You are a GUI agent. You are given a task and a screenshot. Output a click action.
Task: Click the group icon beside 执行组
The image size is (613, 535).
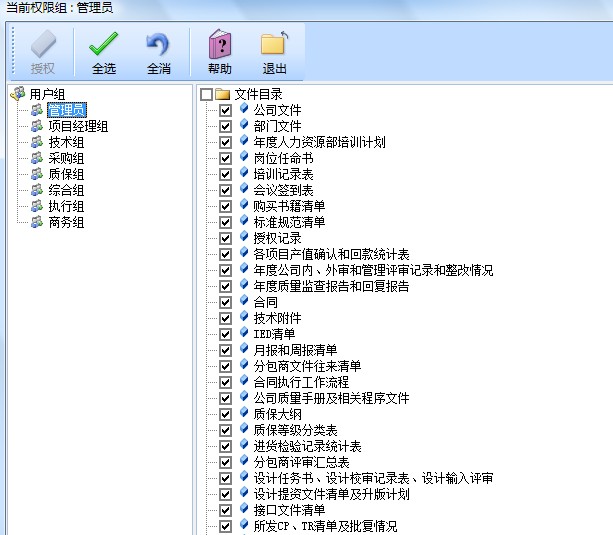[x=37, y=206]
